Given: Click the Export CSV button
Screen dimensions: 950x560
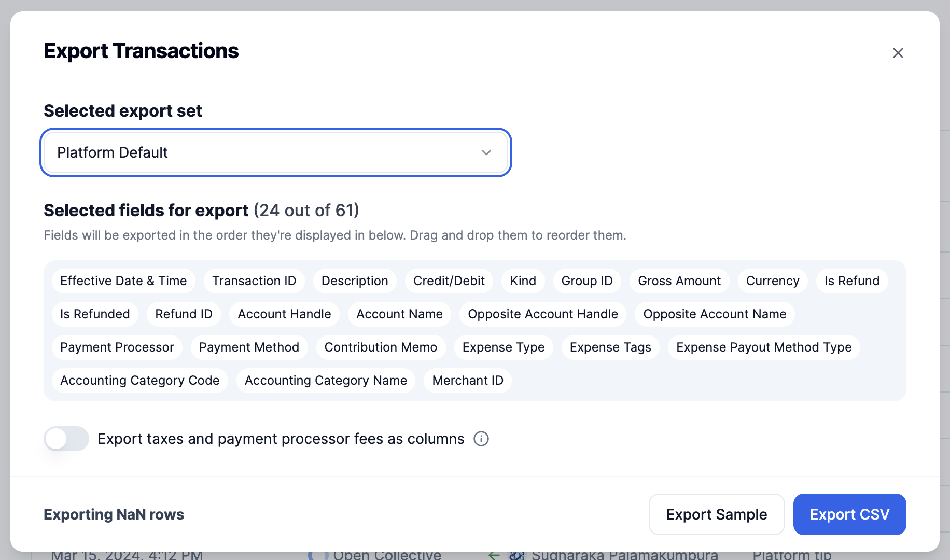Looking at the screenshot, I should tap(849, 514).
